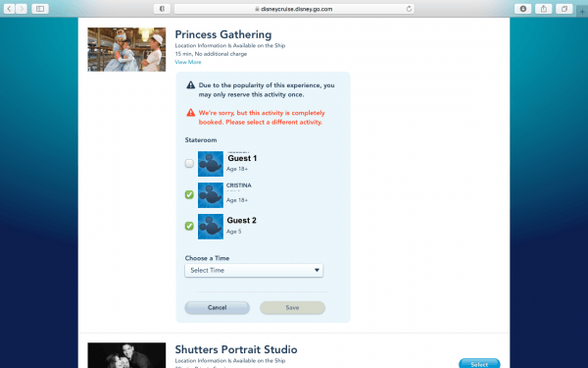Viewport: 588px width, 368px height.
Task: Show the Safari sidebar
Action: click(40, 9)
